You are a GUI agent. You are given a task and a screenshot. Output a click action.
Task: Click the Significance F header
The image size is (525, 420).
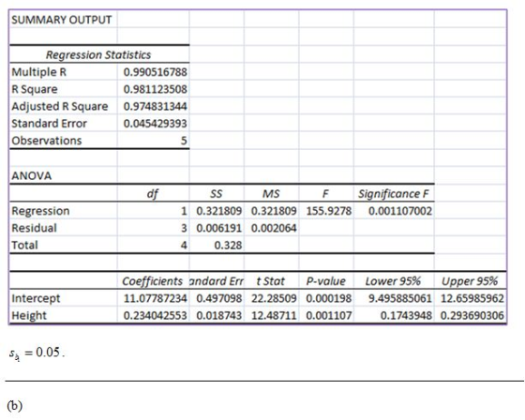[x=394, y=193]
